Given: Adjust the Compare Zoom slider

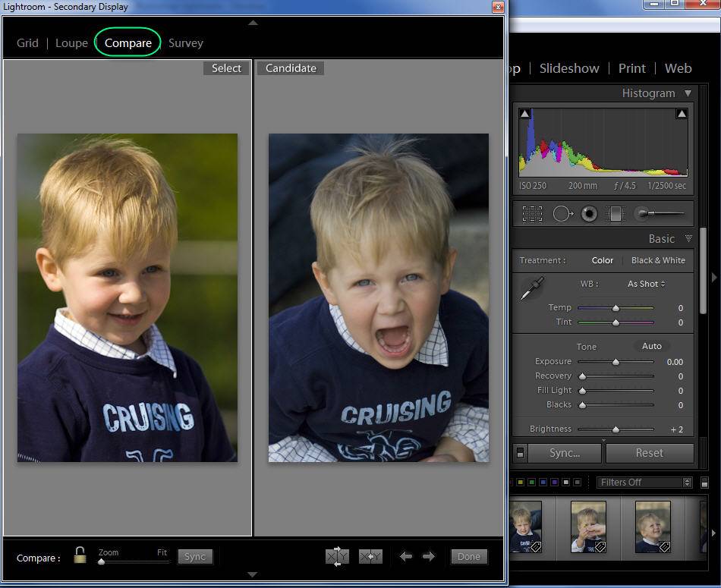Looking at the screenshot, I should 102,561.
